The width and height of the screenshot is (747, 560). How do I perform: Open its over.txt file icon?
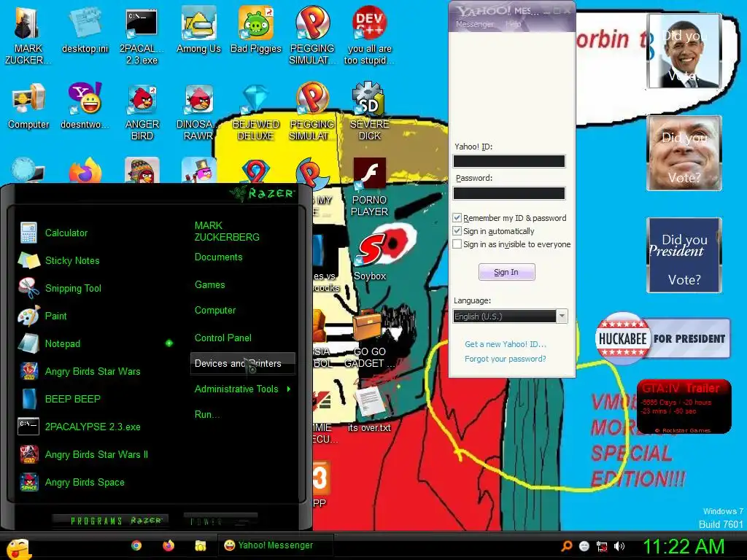(x=369, y=408)
